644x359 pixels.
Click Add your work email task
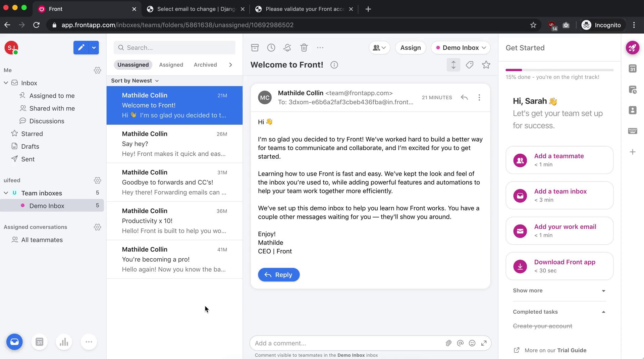point(559,231)
